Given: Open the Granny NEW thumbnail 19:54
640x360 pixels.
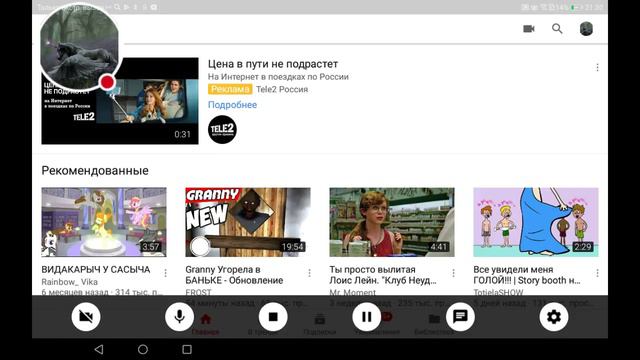Looking at the screenshot, I should 248,222.
